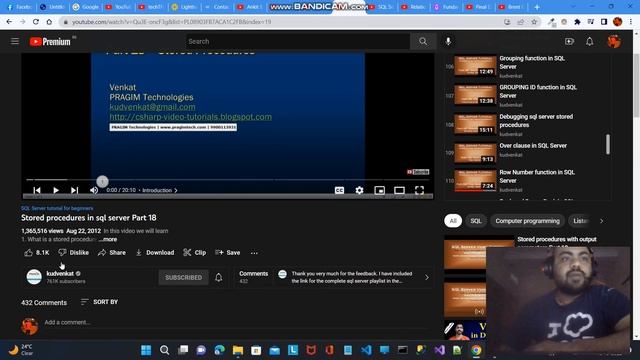Click the search magnifier button
This screenshot has height=360, width=640.
(x=423, y=41)
